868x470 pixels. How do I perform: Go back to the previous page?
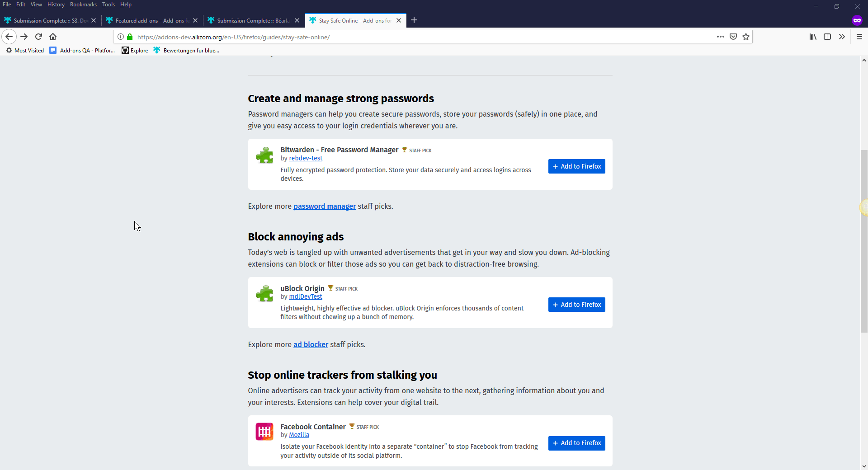pos(9,37)
